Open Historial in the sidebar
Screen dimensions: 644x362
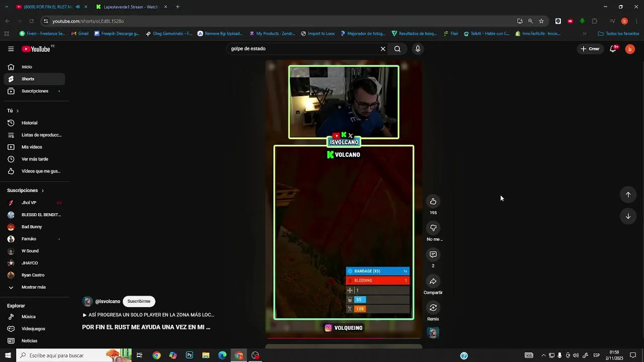click(x=34, y=123)
